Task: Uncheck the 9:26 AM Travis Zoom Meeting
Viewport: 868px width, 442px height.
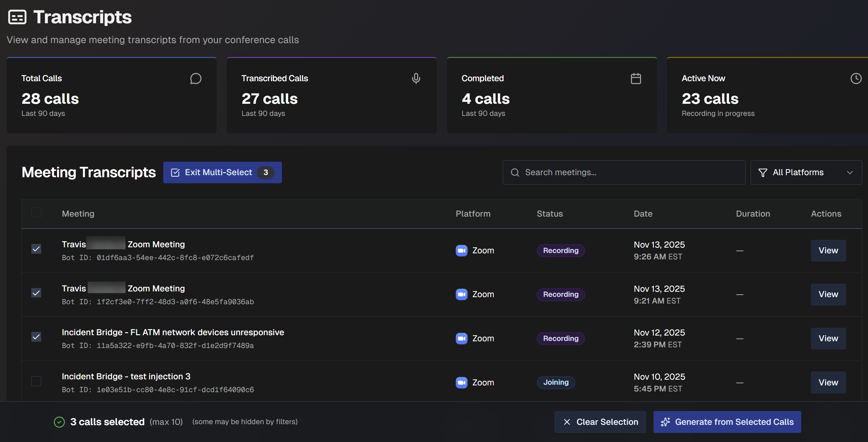Action: (36, 249)
